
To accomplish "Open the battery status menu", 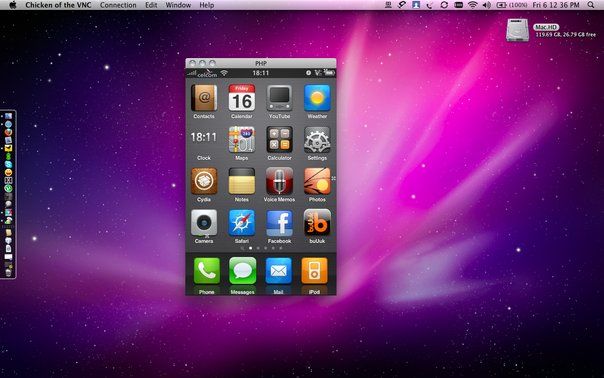I will point(512,5).
